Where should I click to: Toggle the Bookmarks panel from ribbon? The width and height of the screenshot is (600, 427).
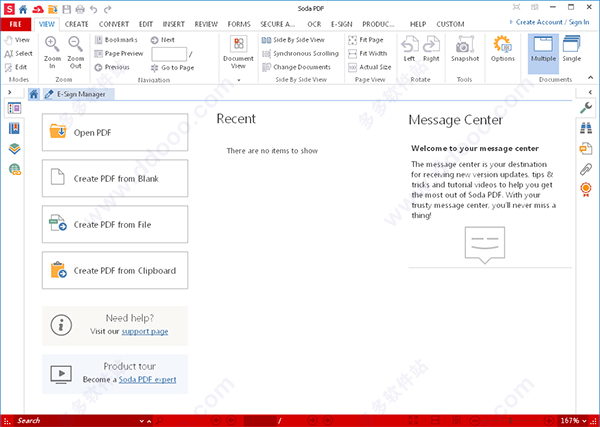[116, 40]
